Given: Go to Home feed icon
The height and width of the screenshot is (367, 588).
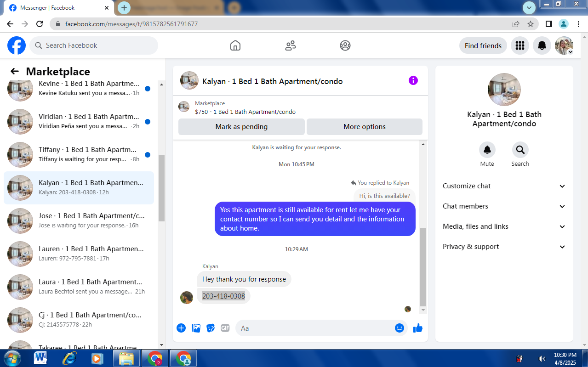Looking at the screenshot, I should (x=235, y=45).
